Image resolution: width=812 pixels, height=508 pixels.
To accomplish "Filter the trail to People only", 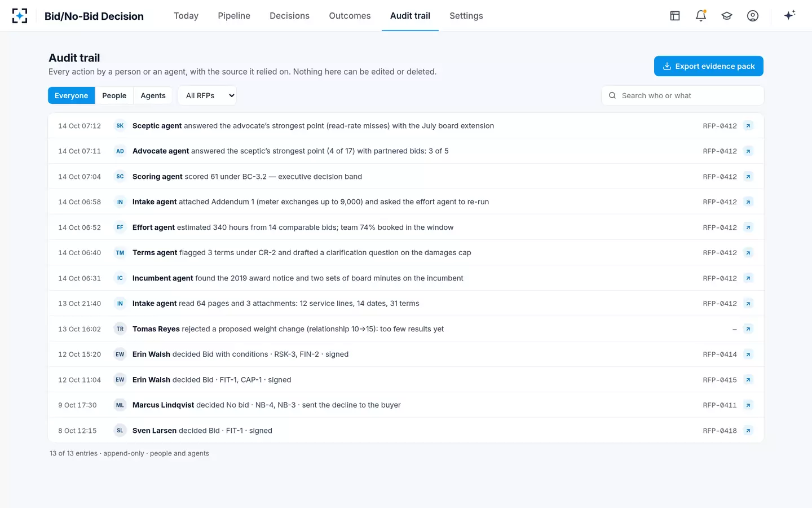I will click(x=114, y=95).
